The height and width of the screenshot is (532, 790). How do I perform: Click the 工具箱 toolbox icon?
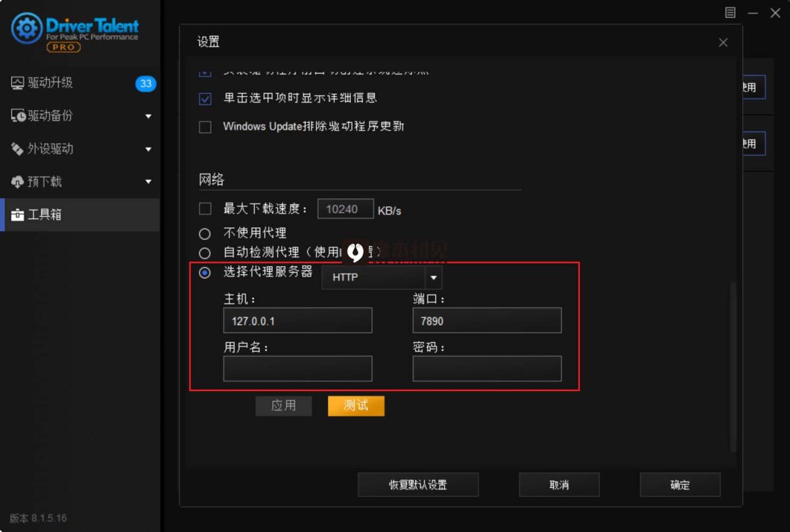click(17, 215)
